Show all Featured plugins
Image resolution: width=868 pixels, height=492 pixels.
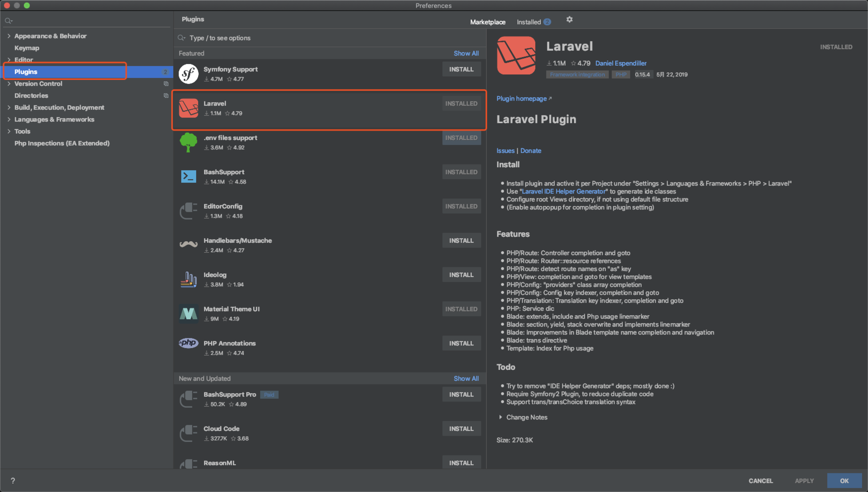click(x=466, y=53)
